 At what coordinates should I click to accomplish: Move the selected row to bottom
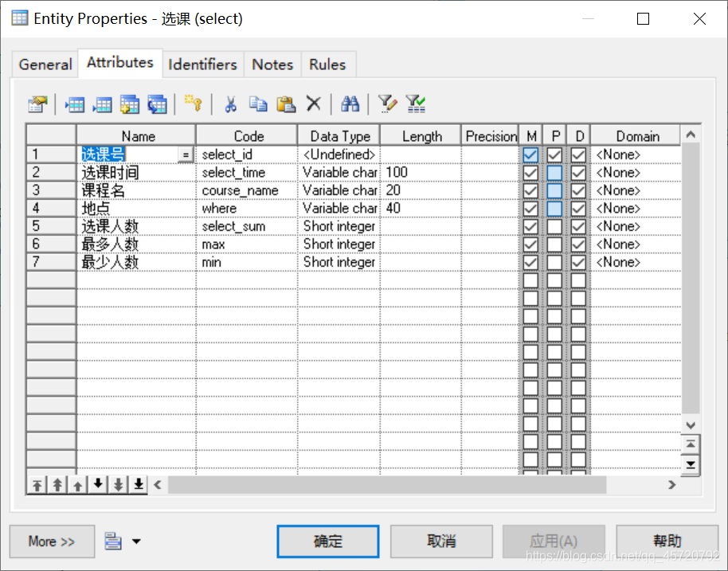point(137,484)
